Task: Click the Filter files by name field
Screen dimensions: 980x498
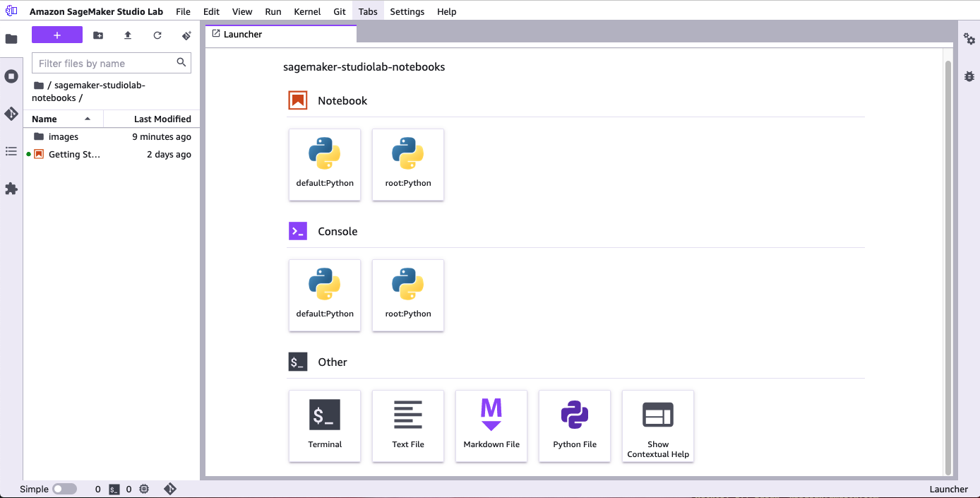Action: [x=106, y=63]
